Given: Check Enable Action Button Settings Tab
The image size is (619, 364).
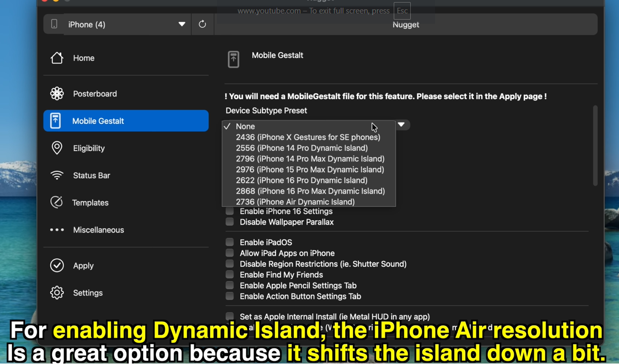Looking at the screenshot, I should click(x=229, y=296).
